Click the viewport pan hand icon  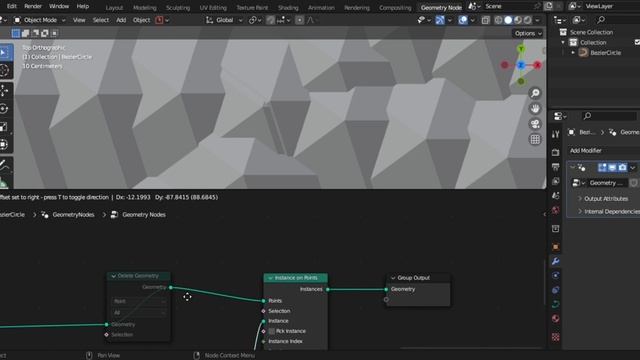tap(535, 109)
